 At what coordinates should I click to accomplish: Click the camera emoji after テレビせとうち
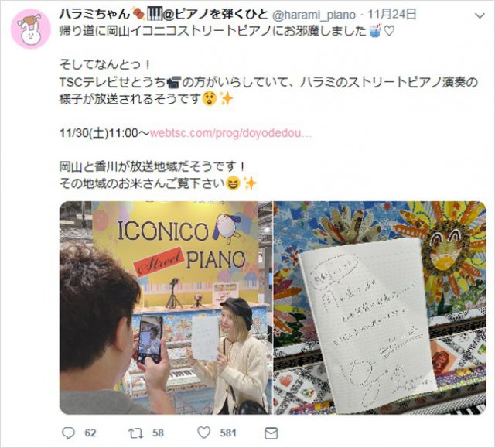(173, 82)
